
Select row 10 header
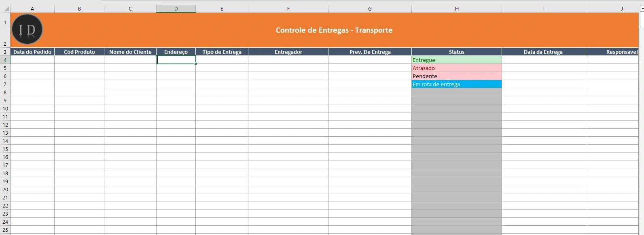[5, 108]
